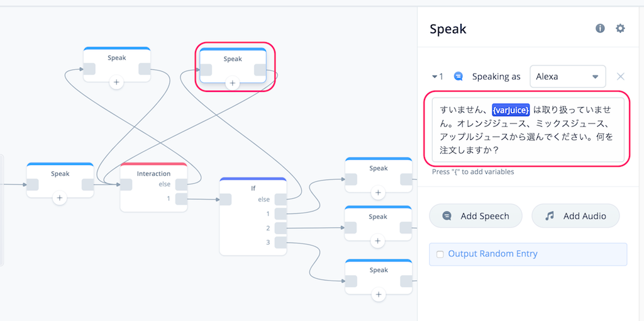Image resolution: width=644 pixels, height=321 pixels.
Task: Click output port 3 on the If block
Action: tap(281, 242)
